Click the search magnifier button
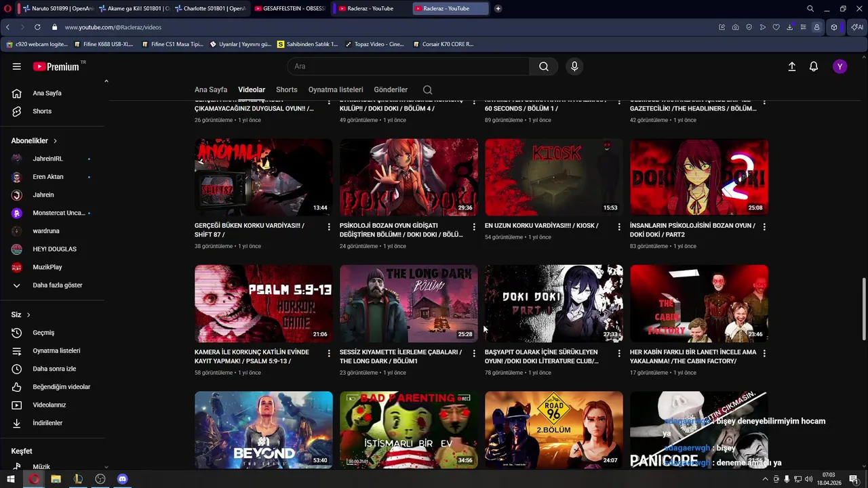This screenshot has width=868, height=488. 544,66
